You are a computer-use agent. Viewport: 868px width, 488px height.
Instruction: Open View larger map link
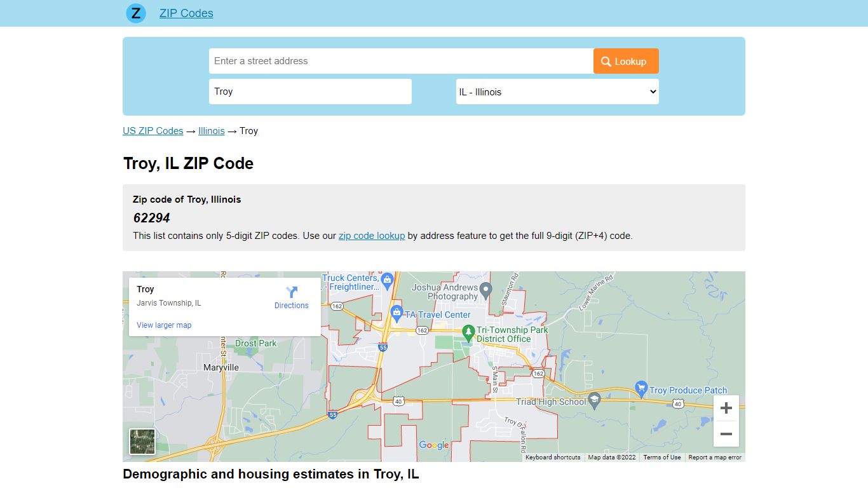pyautogui.click(x=164, y=325)
